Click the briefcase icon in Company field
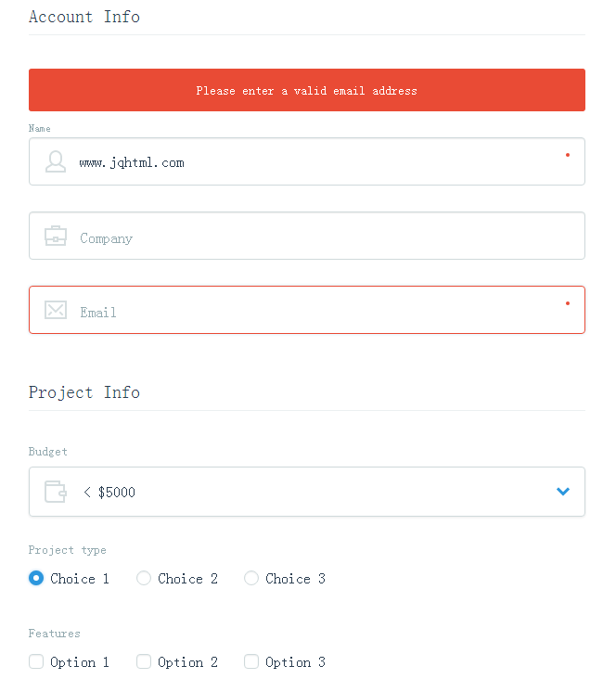This screenshot has height=692, width=616. point(56,236)
